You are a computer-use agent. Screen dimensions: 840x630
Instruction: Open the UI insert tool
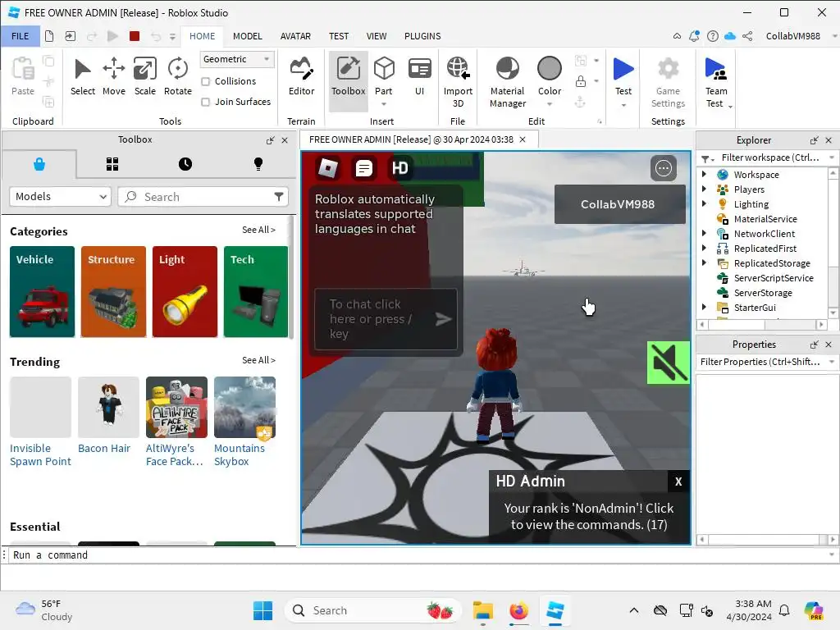tap(419, 76)
